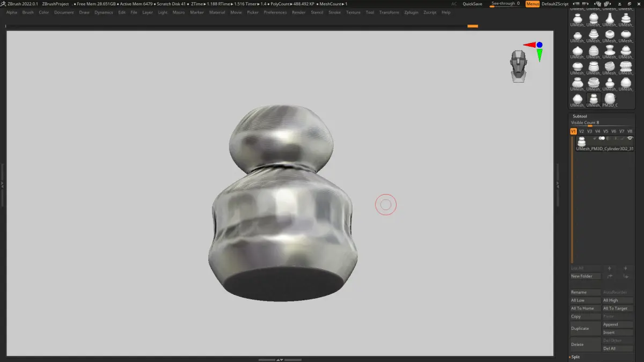Image resolution: width=644 pixels, height=362 pixels.
Task: Click the Append button
Action: (x=618, y=324)
